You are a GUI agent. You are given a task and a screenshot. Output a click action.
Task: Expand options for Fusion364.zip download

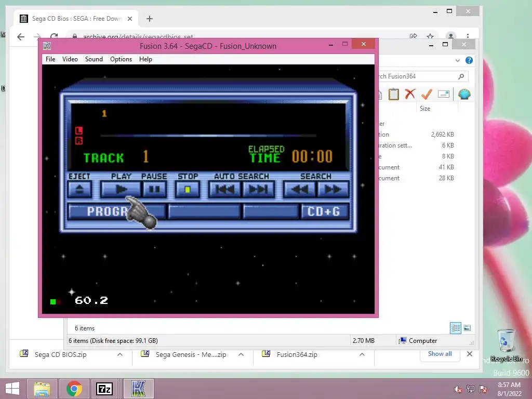362,354
